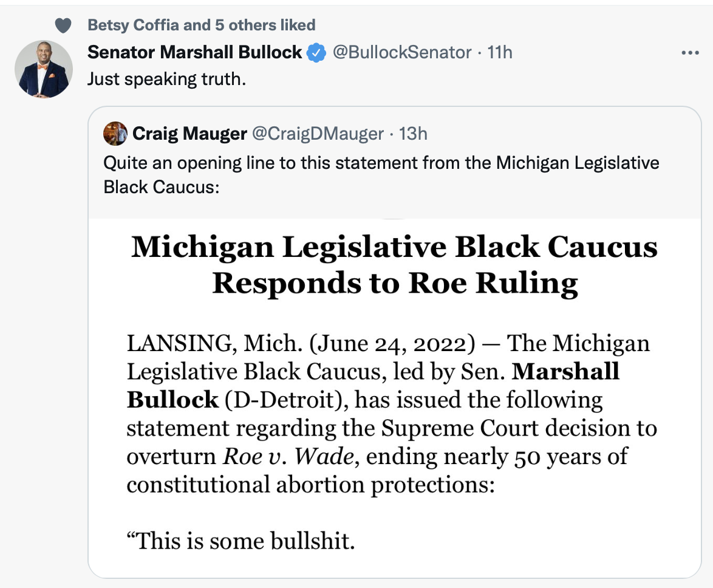Click the bold Marshall Bullock name in statement
Viewport: 713px width, 588px height.
click(x=373, y=385)
